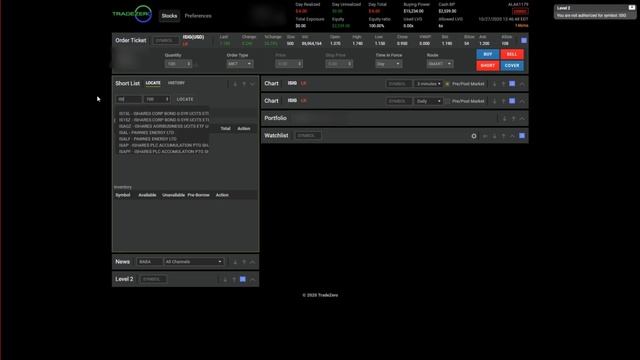The height and width of the screenshot is (360, 640).
Task: Open the first Chart 3 minutes interval dropdown
Action: tap(428, 84)
